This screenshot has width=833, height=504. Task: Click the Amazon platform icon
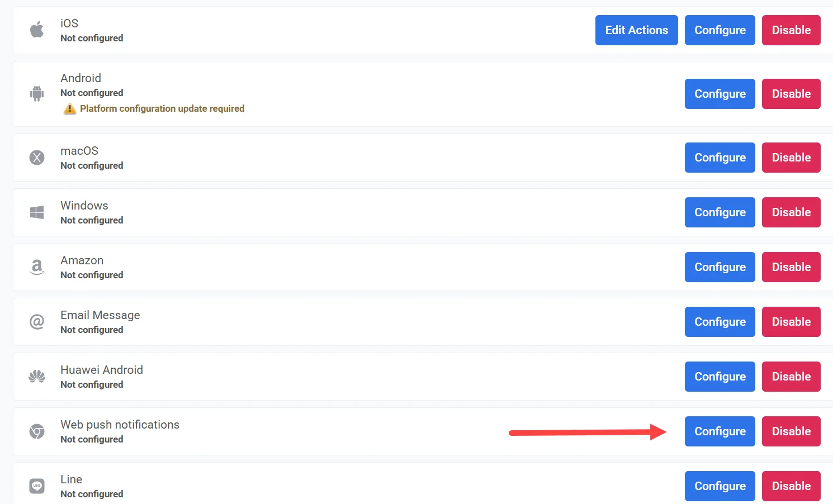click(x=37, y=267)
